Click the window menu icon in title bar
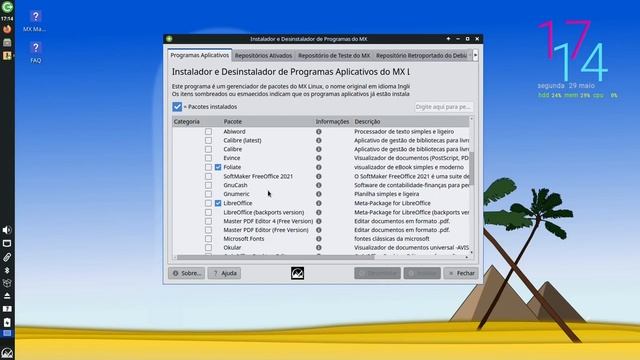Screen dimensions: 640x360 coord(169,39)
